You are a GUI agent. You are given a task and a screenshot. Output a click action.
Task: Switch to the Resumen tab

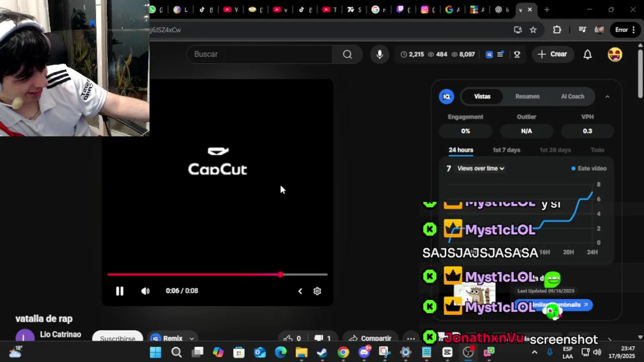(527, 97)
